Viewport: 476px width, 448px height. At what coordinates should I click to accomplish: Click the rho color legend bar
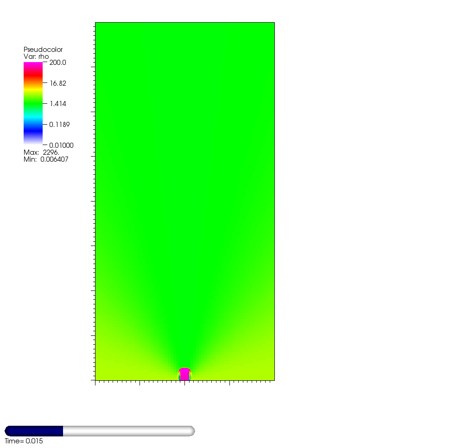(33, 103)
